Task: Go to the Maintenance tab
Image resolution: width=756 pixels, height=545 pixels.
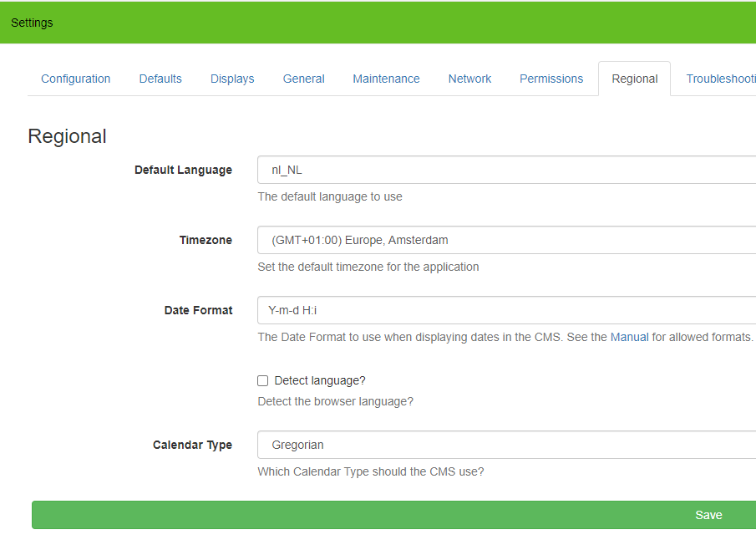Action: 386,79
